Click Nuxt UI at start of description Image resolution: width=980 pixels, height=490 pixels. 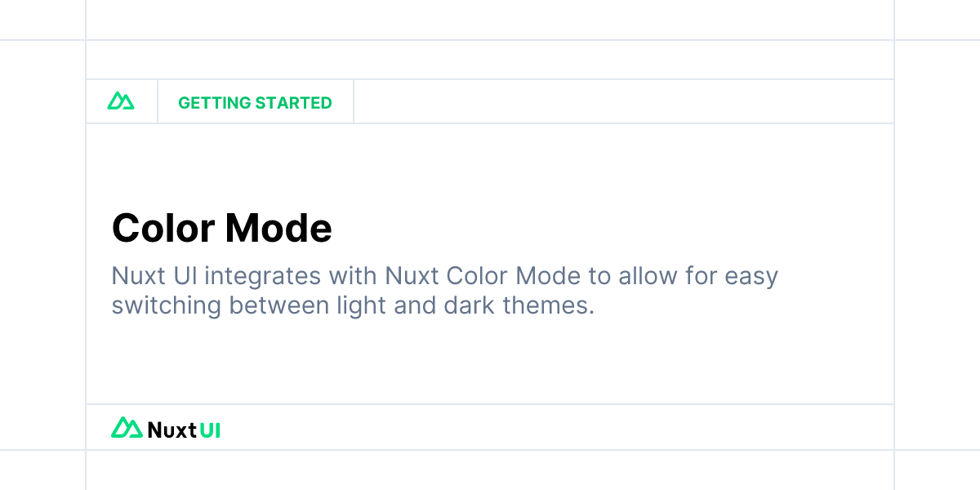[x=154, y=276]
